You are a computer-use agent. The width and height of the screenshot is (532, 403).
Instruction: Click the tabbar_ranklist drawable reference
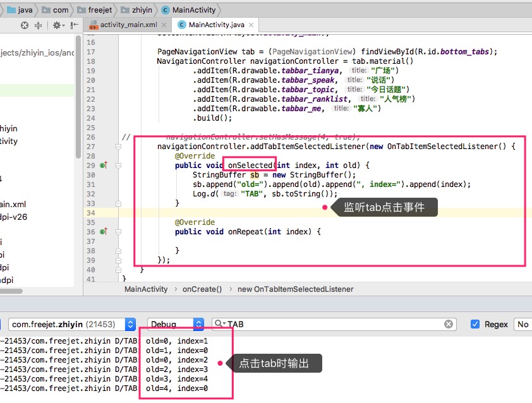tap(314, 99)
